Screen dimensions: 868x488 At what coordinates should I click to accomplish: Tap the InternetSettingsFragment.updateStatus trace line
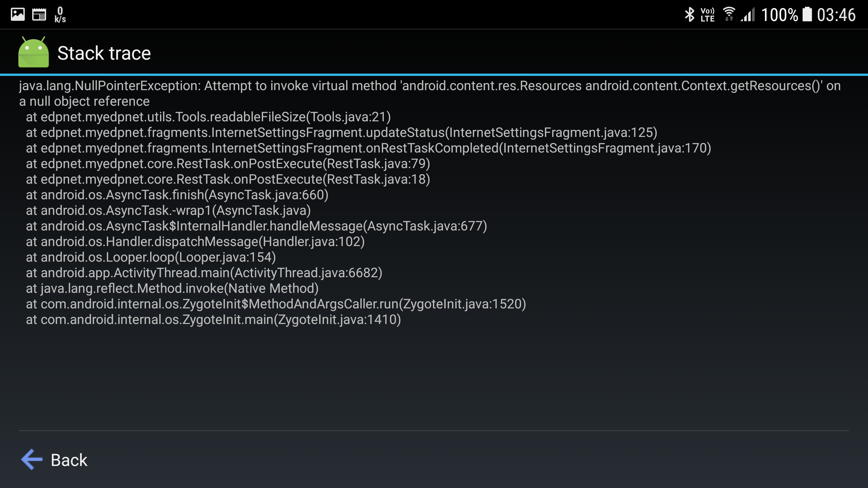click(x=341, y=133)
